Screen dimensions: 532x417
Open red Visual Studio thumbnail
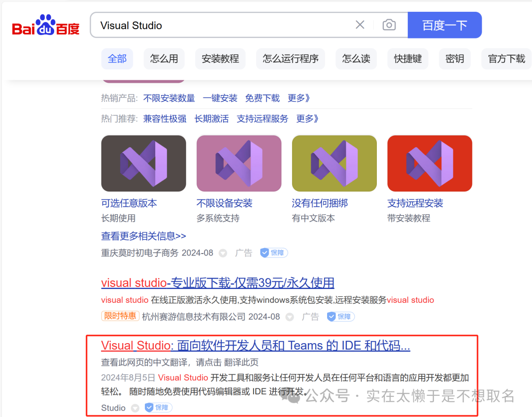coord(430,163)
